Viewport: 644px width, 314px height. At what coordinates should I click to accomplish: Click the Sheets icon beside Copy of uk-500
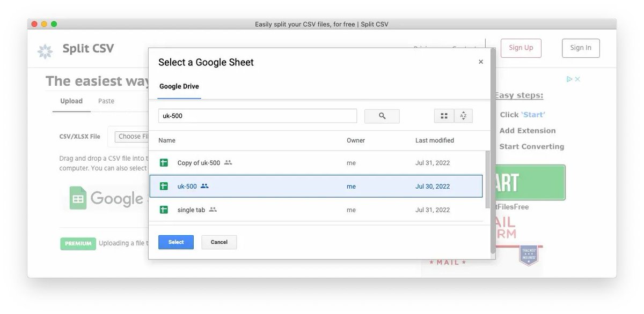164,163
